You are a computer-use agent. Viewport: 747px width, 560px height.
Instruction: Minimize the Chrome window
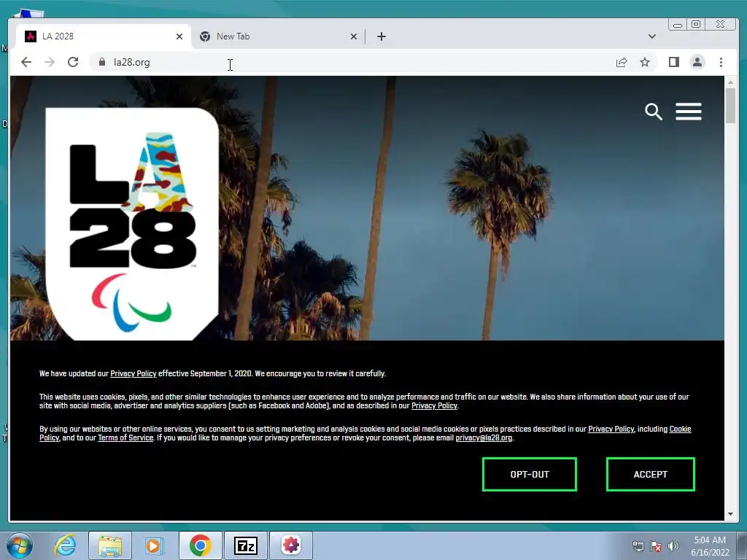point(678,24)
